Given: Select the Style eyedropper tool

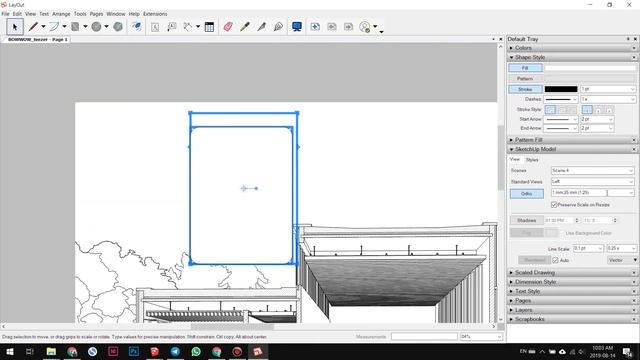Looking at the screenshot, I should coord(245,27).
